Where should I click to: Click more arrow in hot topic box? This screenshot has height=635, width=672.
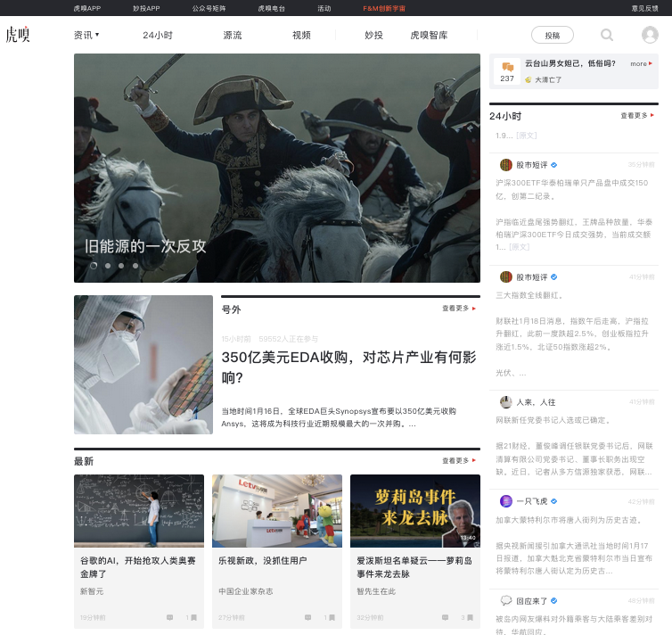(641, 63)
